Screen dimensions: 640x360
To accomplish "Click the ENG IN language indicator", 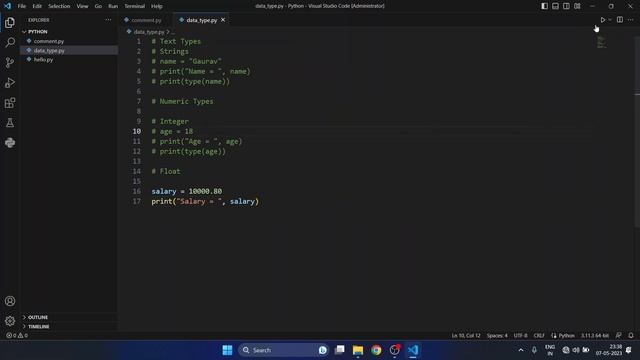I will 550,350.
